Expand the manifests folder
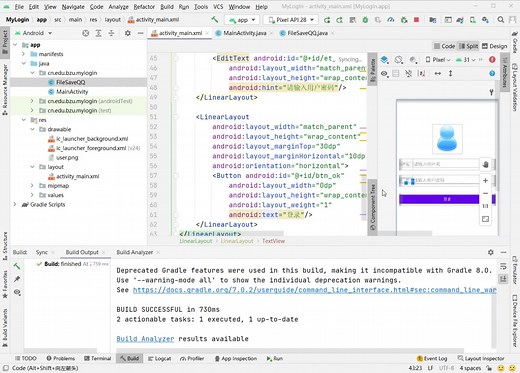Screen dimensions: 520x373 point(23,54)
